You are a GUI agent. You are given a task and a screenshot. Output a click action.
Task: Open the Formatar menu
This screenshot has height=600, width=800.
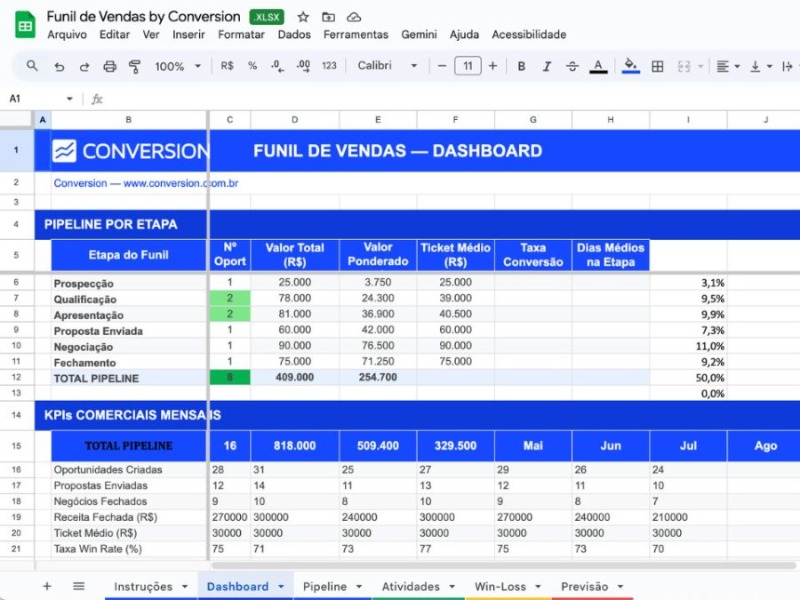pos(241,34)
